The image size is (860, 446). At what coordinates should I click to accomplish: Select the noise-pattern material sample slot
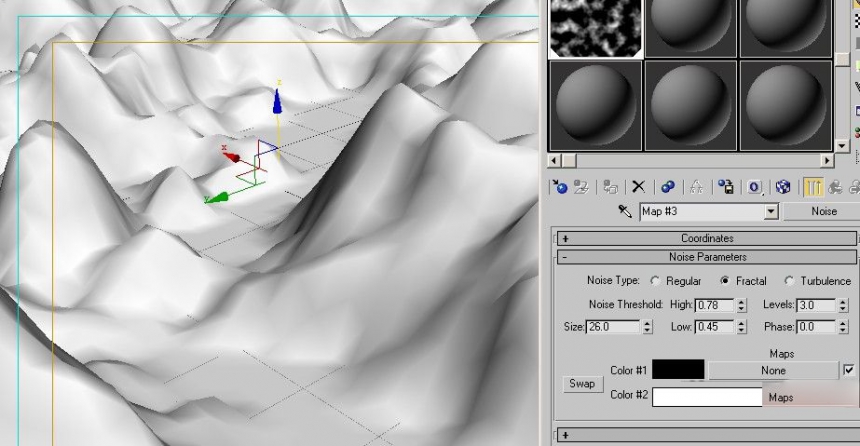(596, 27)
